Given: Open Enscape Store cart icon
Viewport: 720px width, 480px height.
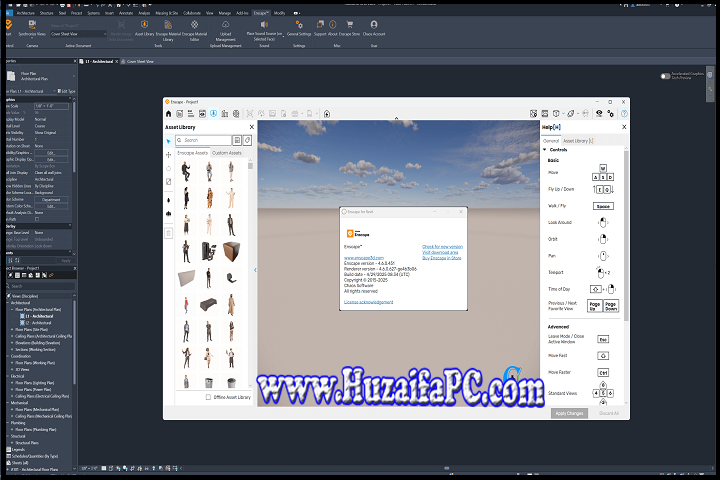Looking at the screenshot, I should [x=349, y=24].
